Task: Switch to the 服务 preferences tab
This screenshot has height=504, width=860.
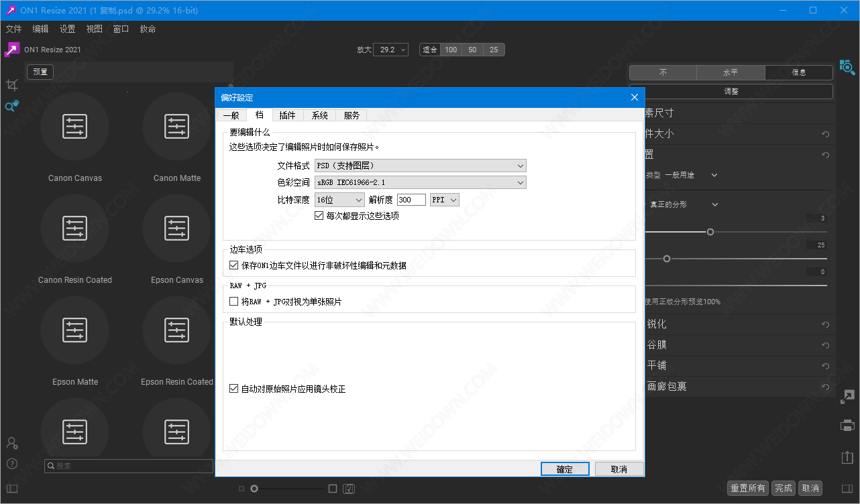Action: coord(352,115)
